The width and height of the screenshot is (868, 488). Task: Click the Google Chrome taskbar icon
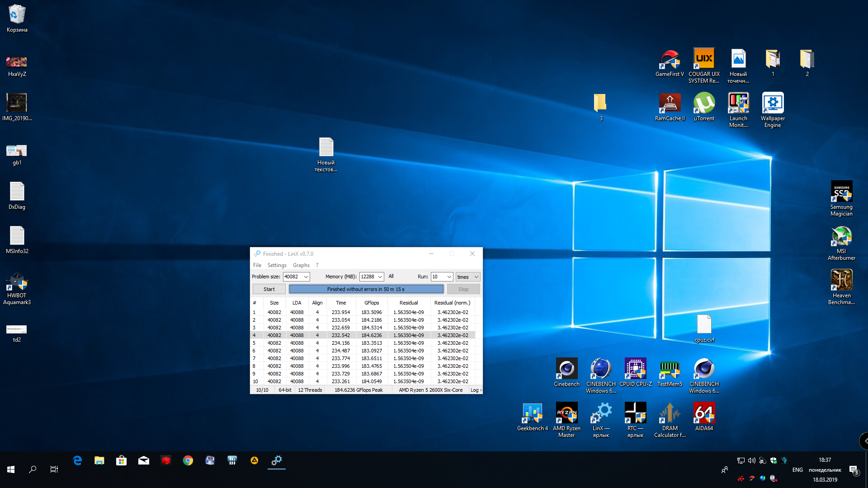[x=188, y=460]
